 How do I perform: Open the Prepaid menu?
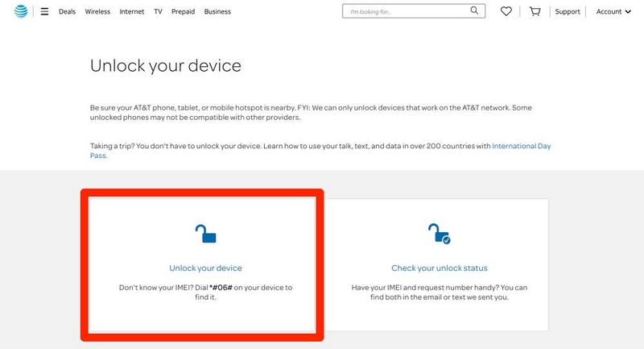(183, 11)
